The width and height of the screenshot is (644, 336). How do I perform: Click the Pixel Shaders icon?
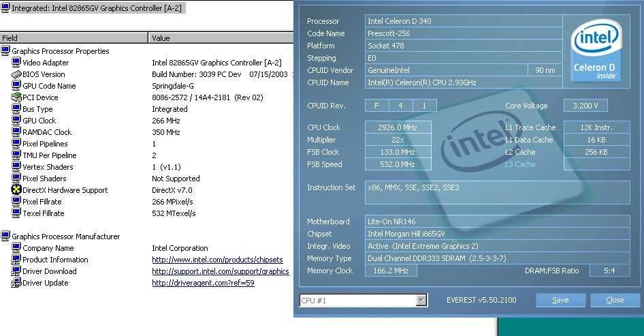(x=16, y=178)
